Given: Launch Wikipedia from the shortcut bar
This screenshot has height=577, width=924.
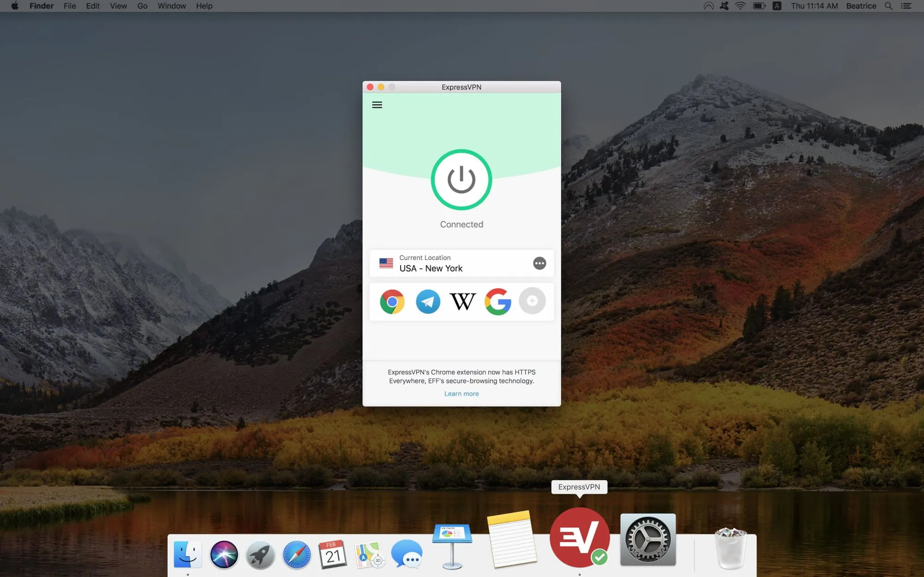Looking at the screenshot, I should point(462,301).
